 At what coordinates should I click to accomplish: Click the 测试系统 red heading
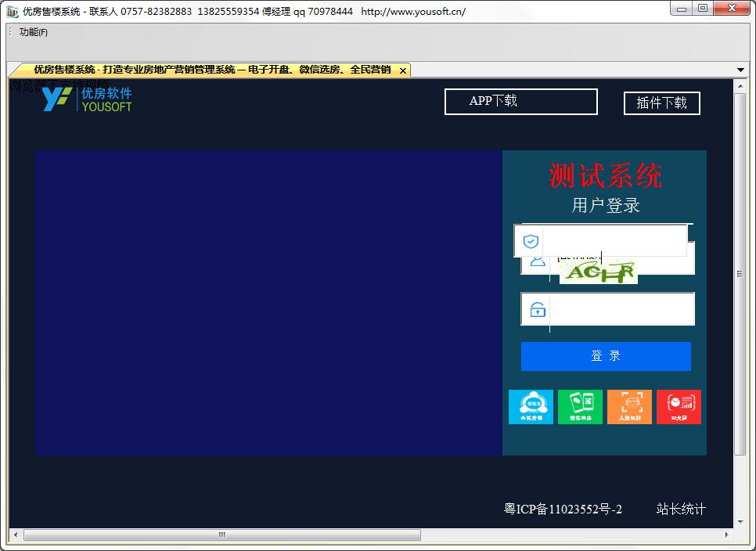click(606, 175)
